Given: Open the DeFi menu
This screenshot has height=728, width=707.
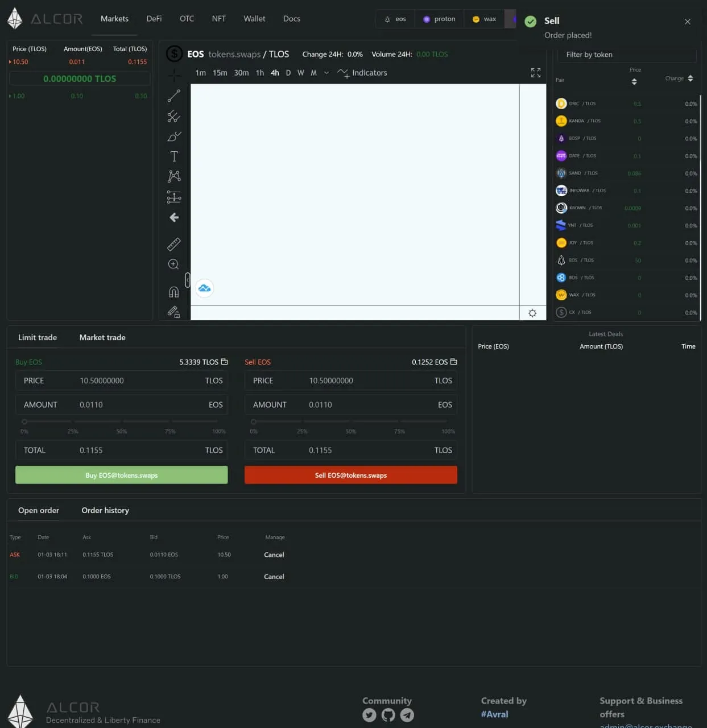Looking at the screenshot, I should (x=154, y=19).
